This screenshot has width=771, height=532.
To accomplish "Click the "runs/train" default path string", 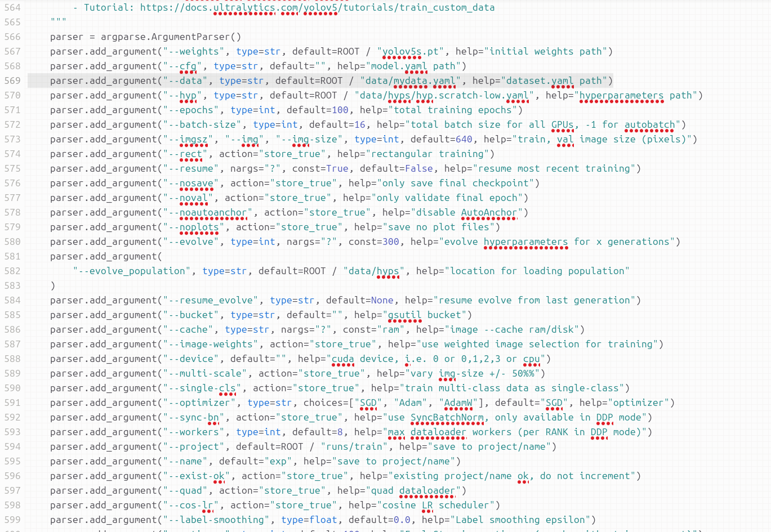I will click(x=354, y=446).
